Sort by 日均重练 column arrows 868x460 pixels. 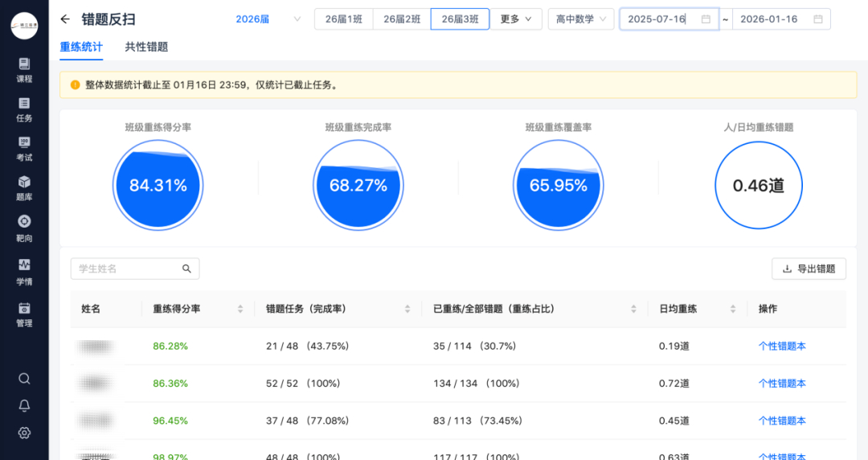point(733,309)
